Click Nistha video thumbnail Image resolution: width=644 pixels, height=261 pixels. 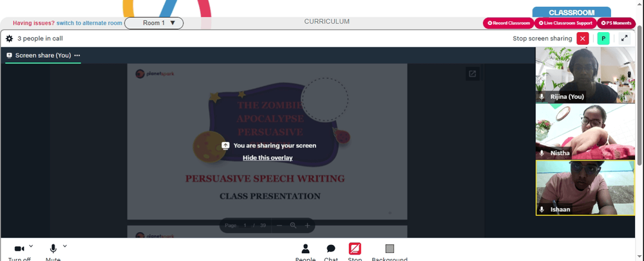[x=585, y=131]
